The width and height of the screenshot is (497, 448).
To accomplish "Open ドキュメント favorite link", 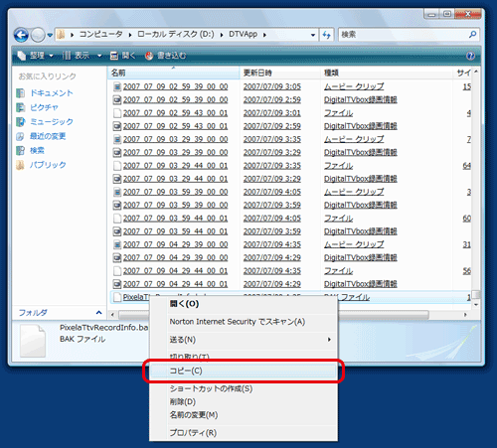I will click(x=52, y=93).
